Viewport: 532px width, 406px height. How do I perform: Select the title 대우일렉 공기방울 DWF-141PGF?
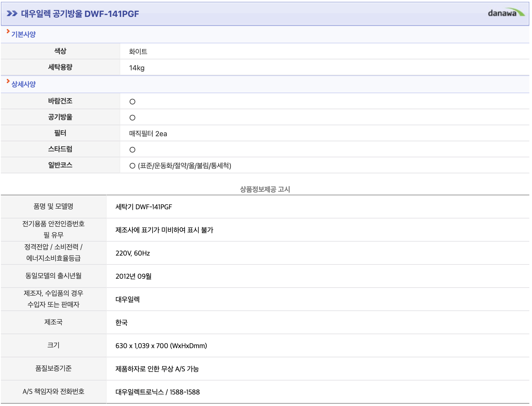click(80, 14)
